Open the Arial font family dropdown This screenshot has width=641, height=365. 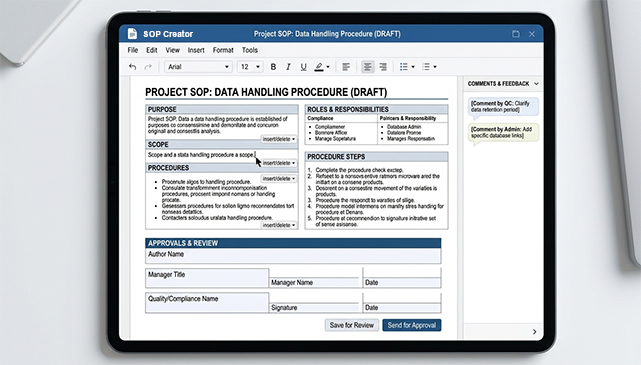pyautogui.click(x=198, y=67)
